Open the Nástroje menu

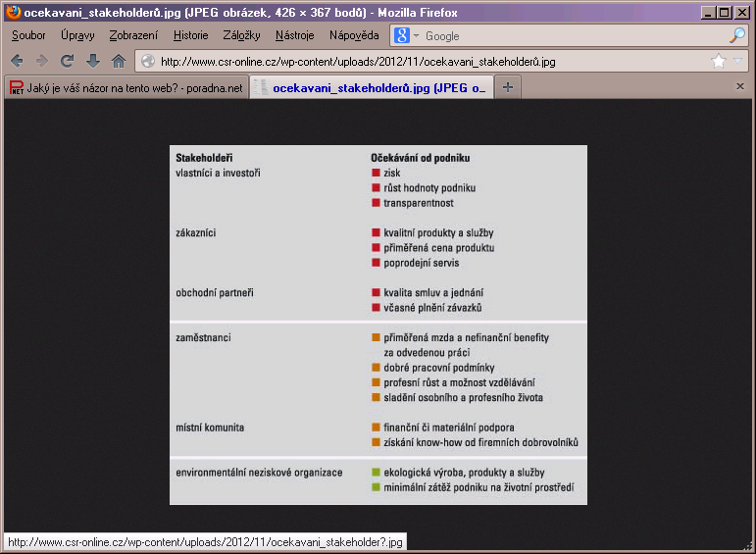click(x=294, y=35)
